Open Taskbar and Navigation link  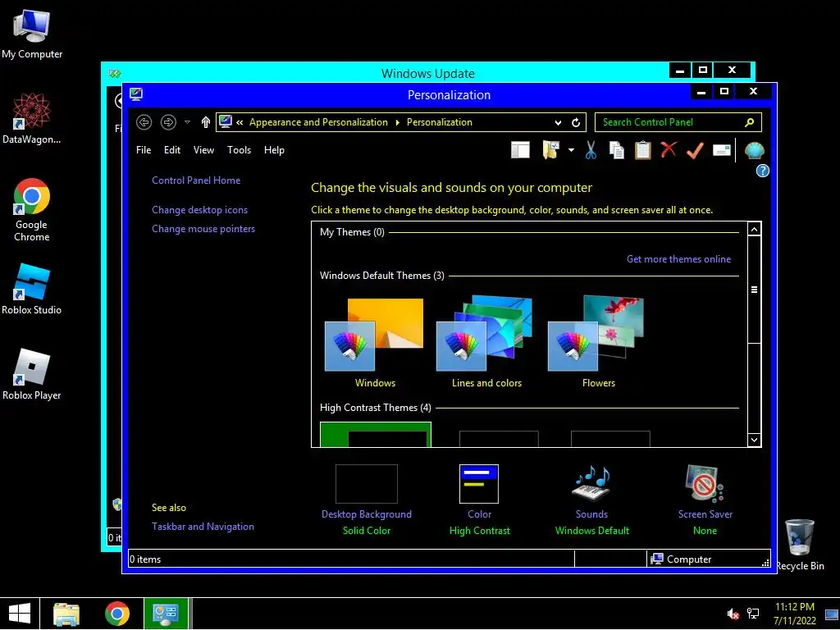click(x=203, y=527)
